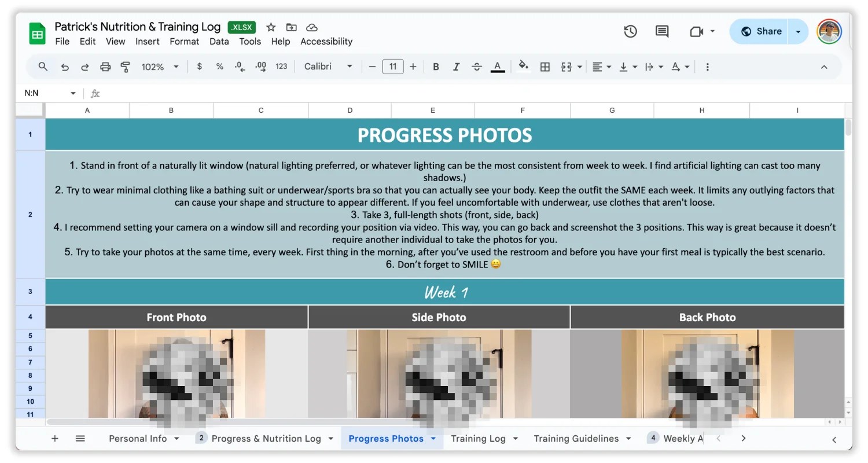Click the search magnifier in toolbar
Viewport: 868px width, 463px height.
(43, 67)
